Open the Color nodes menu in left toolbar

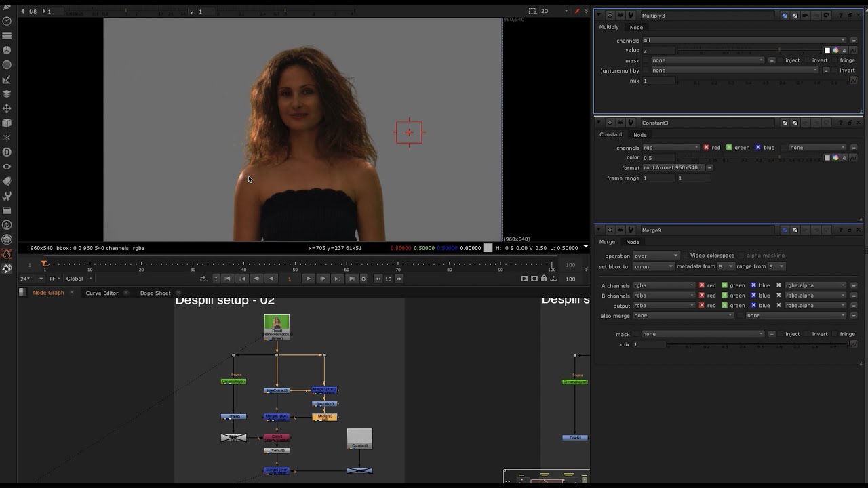click(x=7, y=50)
